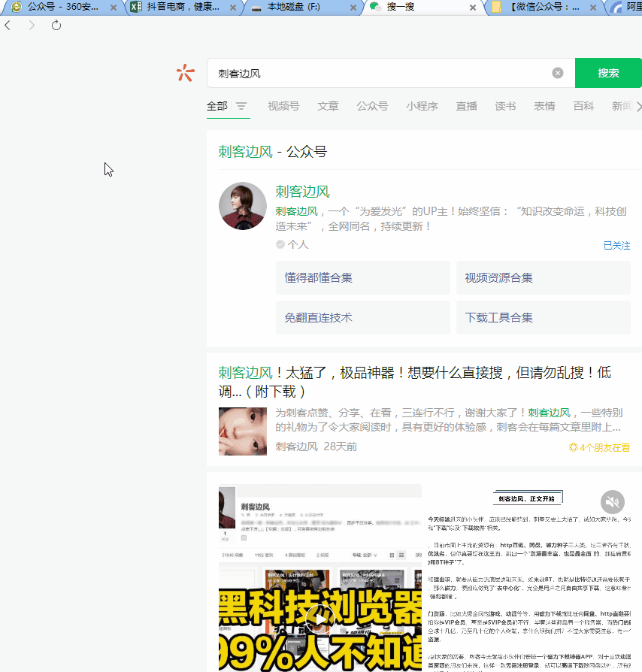Open the 视频资源合集 collection
The image size is (642, 672).
pos(543,277)
